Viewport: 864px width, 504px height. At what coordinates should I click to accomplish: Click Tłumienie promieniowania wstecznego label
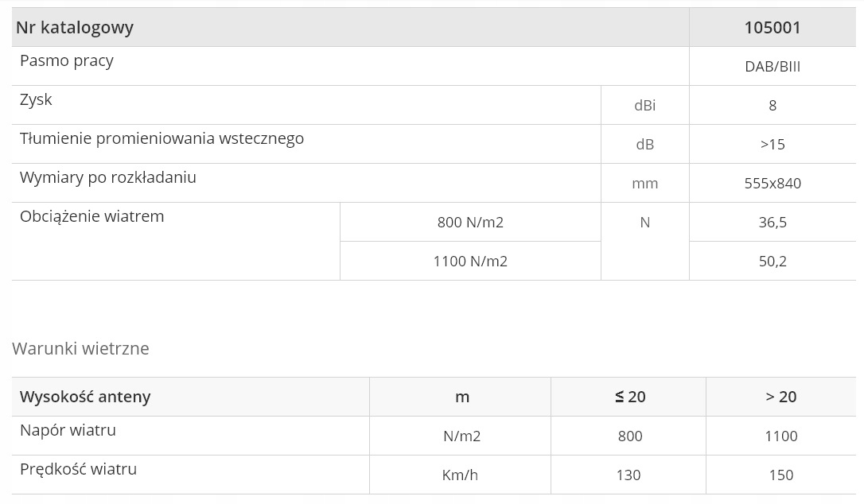162,139
